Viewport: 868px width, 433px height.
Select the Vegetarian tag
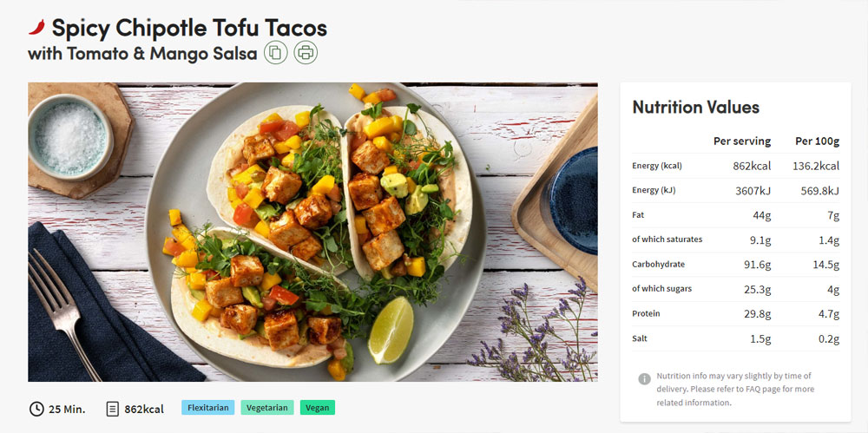267,408
